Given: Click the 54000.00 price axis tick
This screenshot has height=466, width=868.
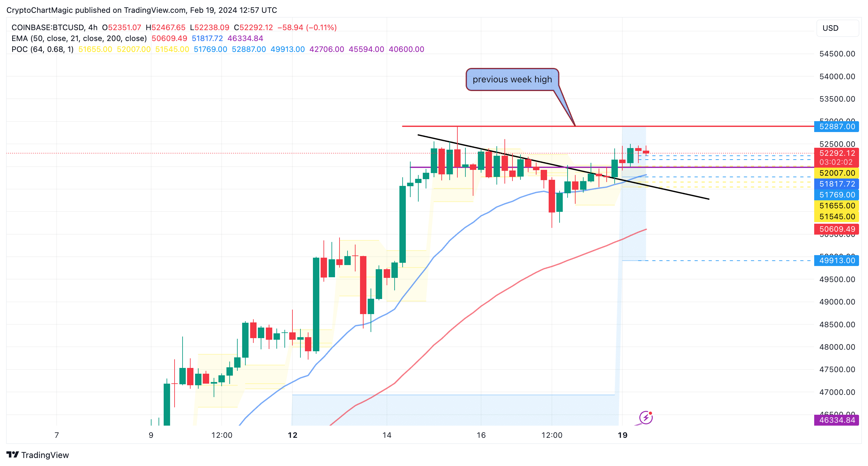Looking at the screenshot, I should click(837, 77).
